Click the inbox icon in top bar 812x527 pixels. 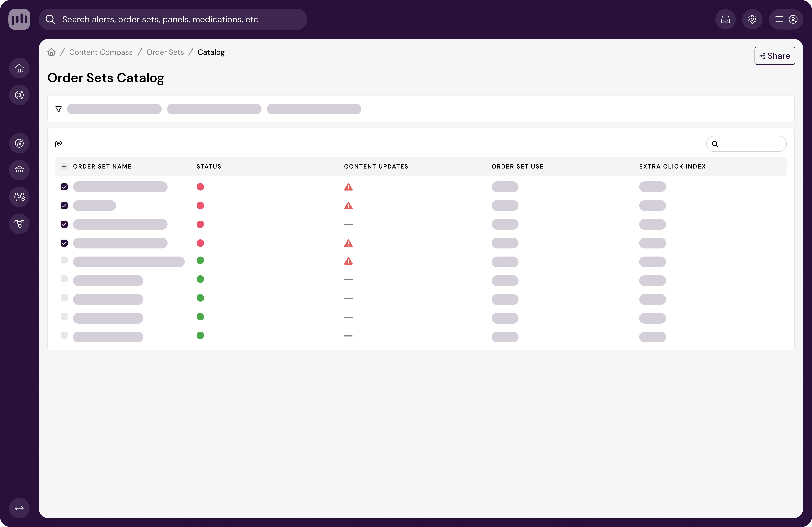[x=725, y=19]
